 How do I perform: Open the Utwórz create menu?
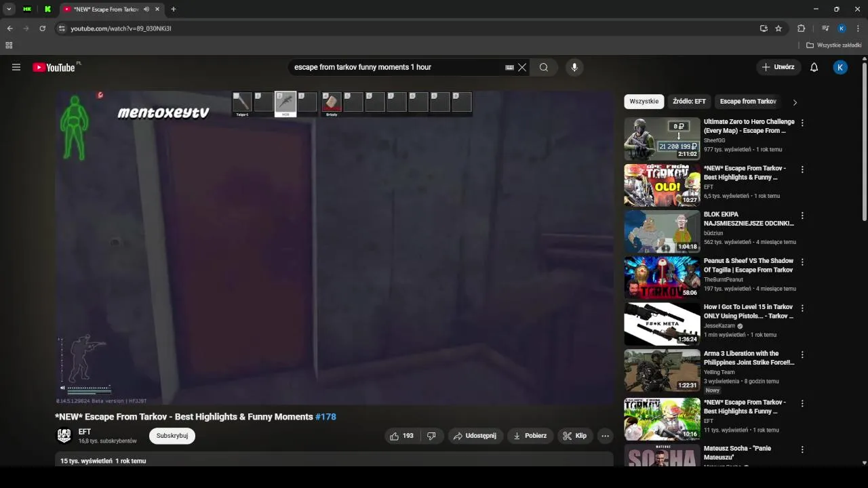778,67
